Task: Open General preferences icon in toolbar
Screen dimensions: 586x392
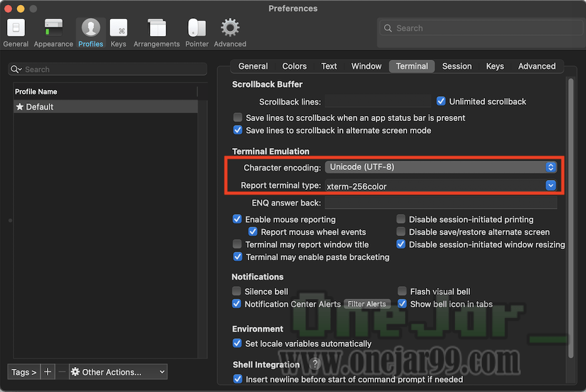Action: pos(16,33)
